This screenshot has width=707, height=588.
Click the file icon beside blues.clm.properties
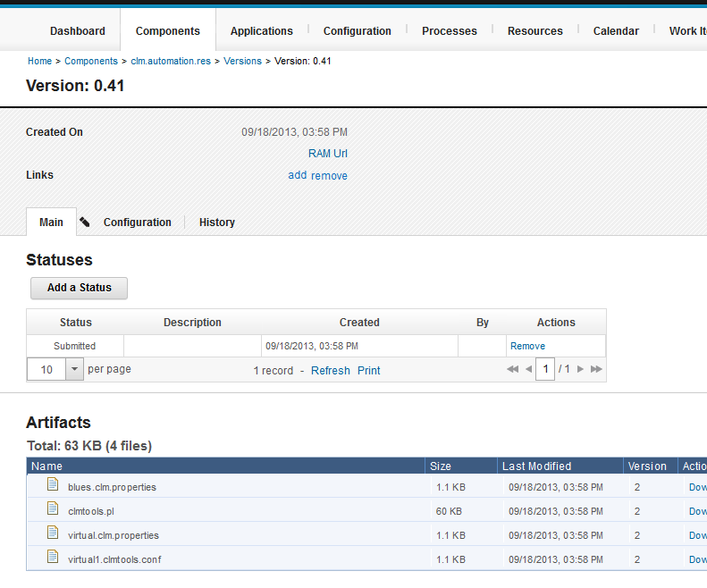click(x=53, y=486)
